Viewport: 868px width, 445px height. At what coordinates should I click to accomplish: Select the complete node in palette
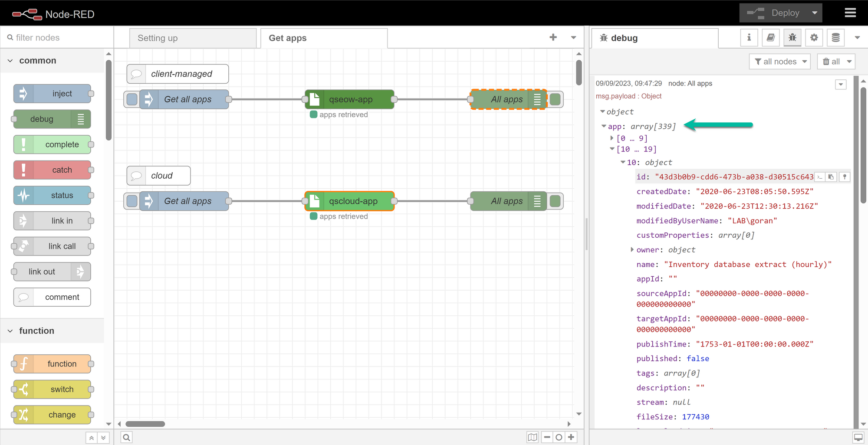pyautogui.click(x=53, y=144)
